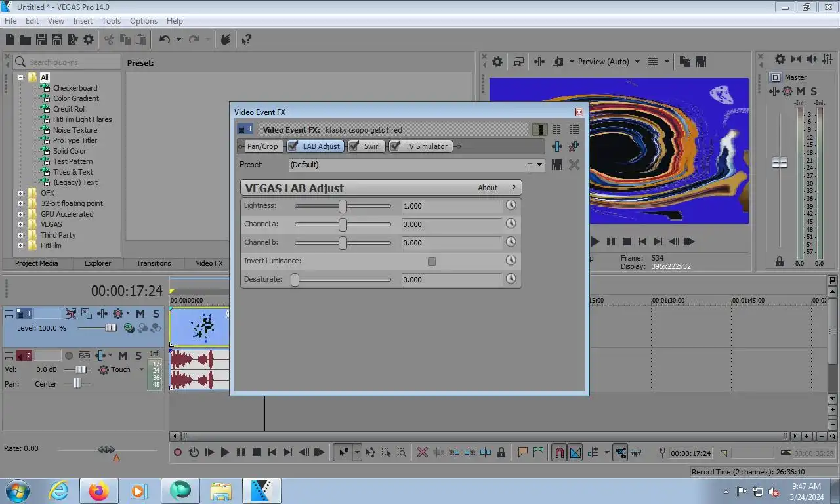Viewport: 840px width, 504px height.
Task: Click the New project icon in main toolbar
Action: (x=10, y=39)
